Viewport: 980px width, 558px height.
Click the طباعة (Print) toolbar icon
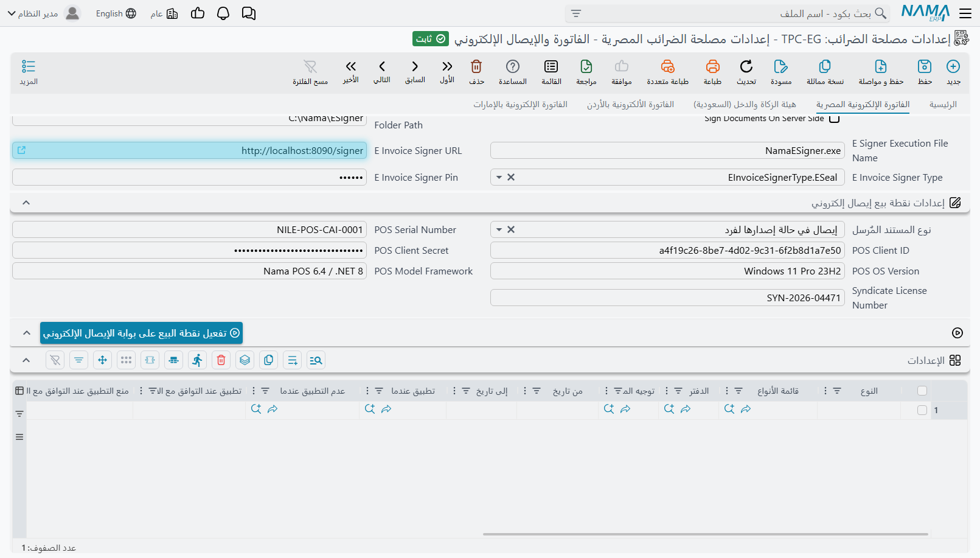coord(712,66)
